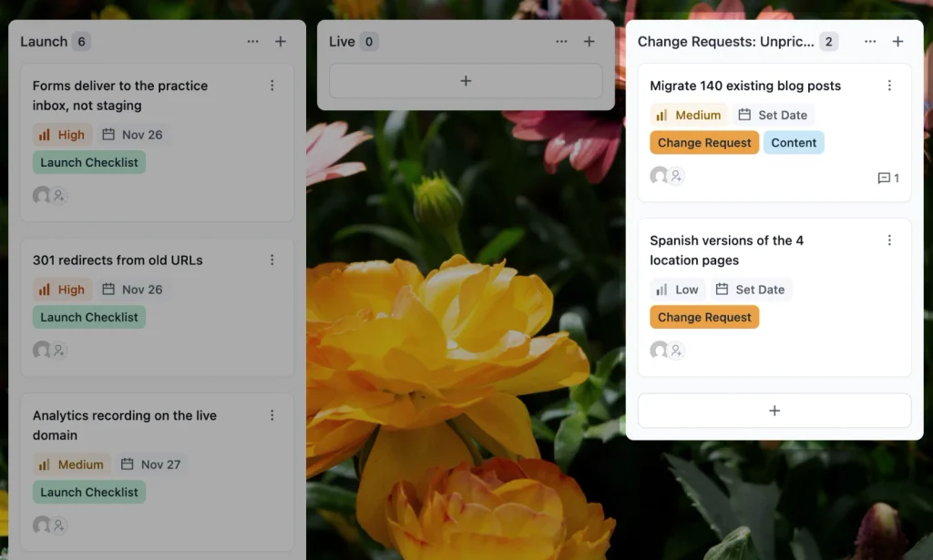Add assignee on Forms deliver card
This screenshot has width=933, height=560.
coord(59,196)
